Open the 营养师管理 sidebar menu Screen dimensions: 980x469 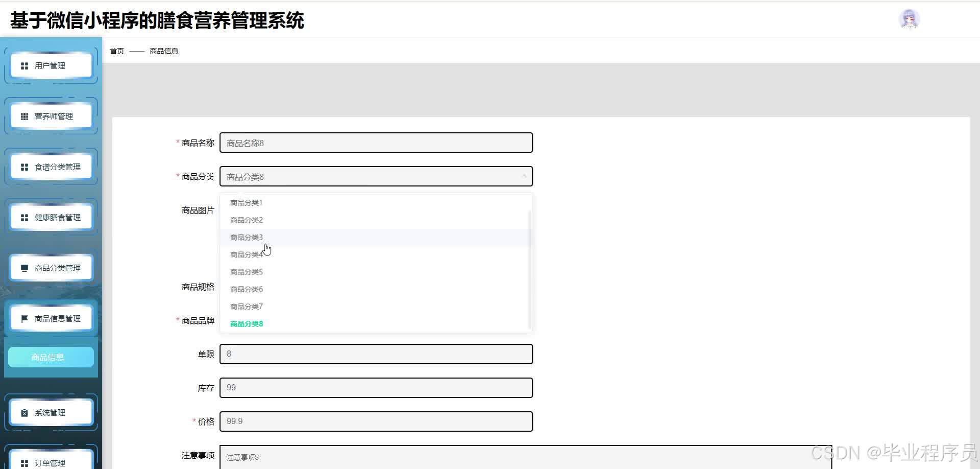click(x=51, y=116)
